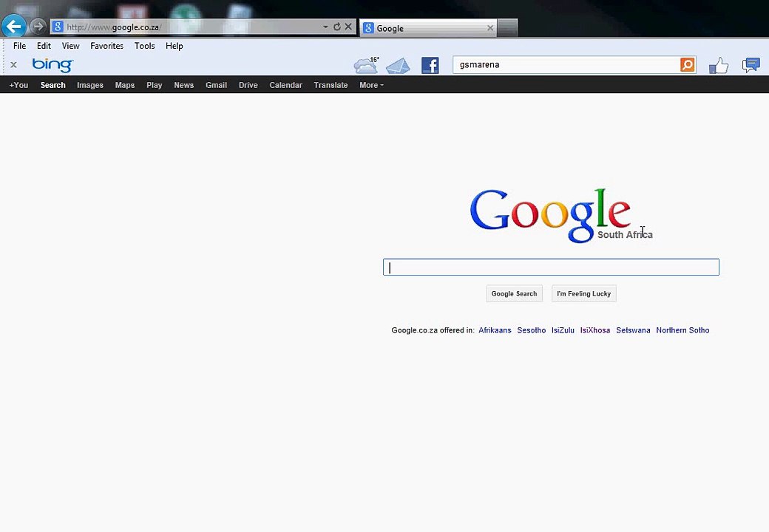This screenshot has height=532, width=769.
Task: Open a new tab button
Action: coord(507,27)
